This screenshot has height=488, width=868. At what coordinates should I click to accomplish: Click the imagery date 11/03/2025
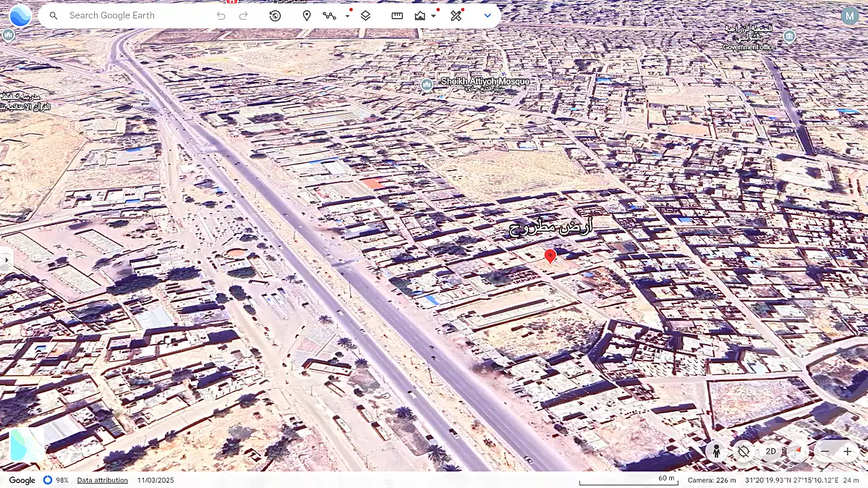[x=156, y=480]
